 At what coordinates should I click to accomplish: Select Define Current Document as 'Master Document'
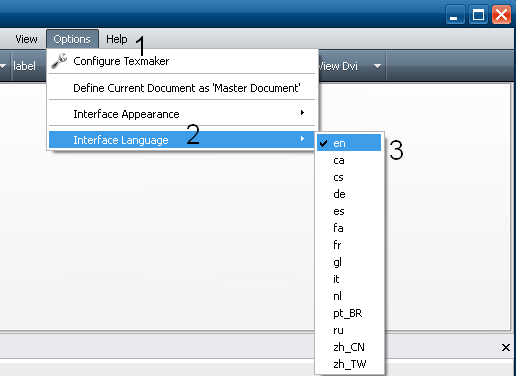[x=182, y=88]
